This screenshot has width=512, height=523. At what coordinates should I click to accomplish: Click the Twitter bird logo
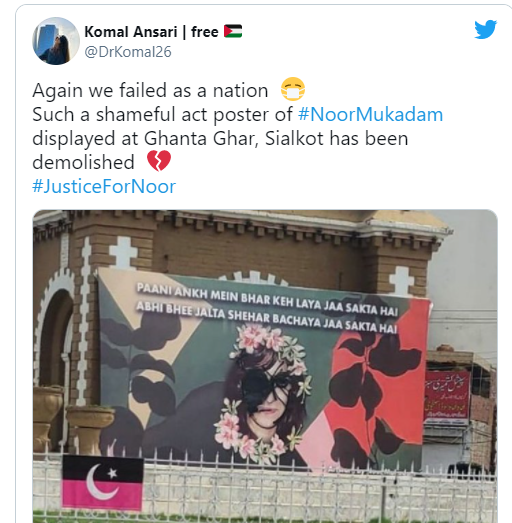[x=485, y=29]
